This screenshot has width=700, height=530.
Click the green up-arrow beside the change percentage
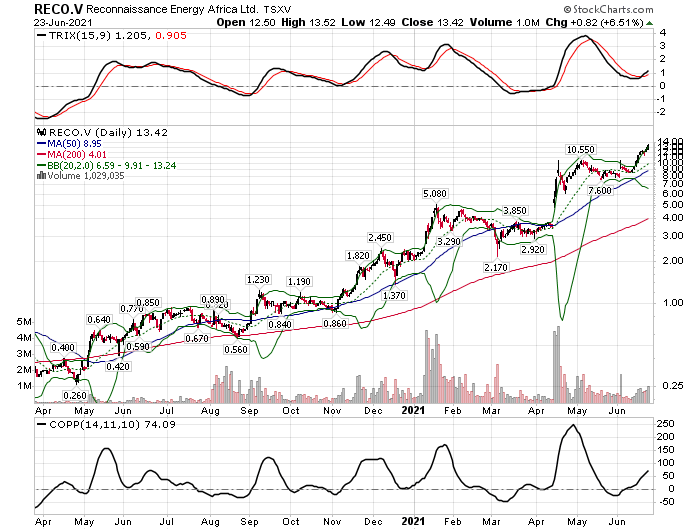tap(650, 23)
